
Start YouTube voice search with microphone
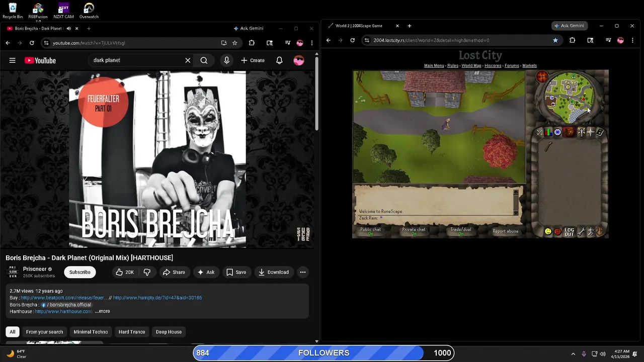click(x=226, y=60)
